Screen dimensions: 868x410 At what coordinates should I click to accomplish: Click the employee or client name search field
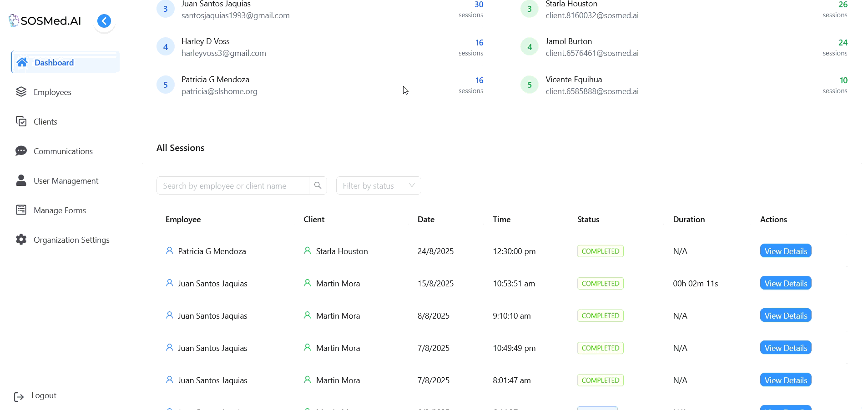click(232, 185)
